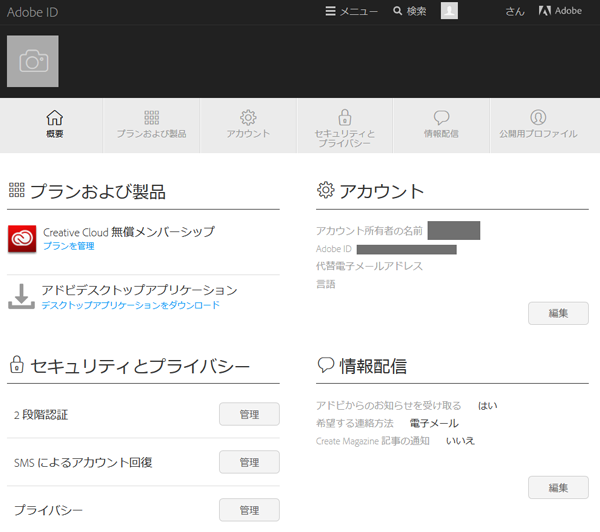Click the 2 段階認証 row label
The image size is (600, 532).
(x=41, y=415)
